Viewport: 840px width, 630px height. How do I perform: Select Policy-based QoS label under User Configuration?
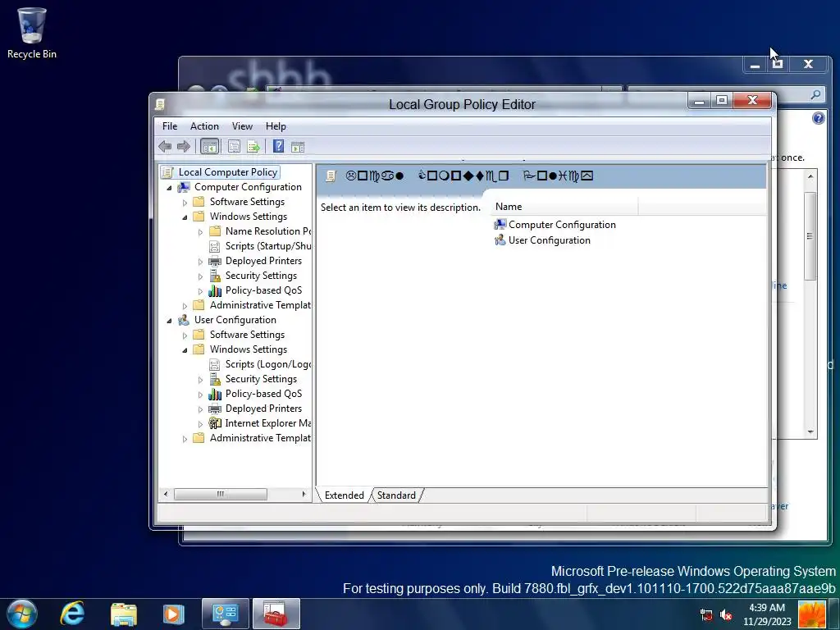coord(263,394)
